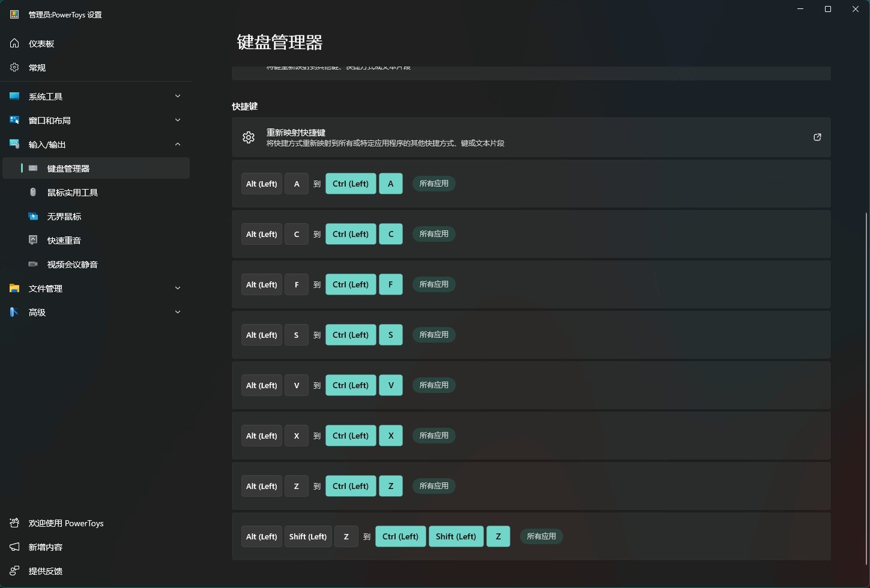Open 视频会议静音 via its camera icon
This screenshot has height=588, width=870.
33,264
